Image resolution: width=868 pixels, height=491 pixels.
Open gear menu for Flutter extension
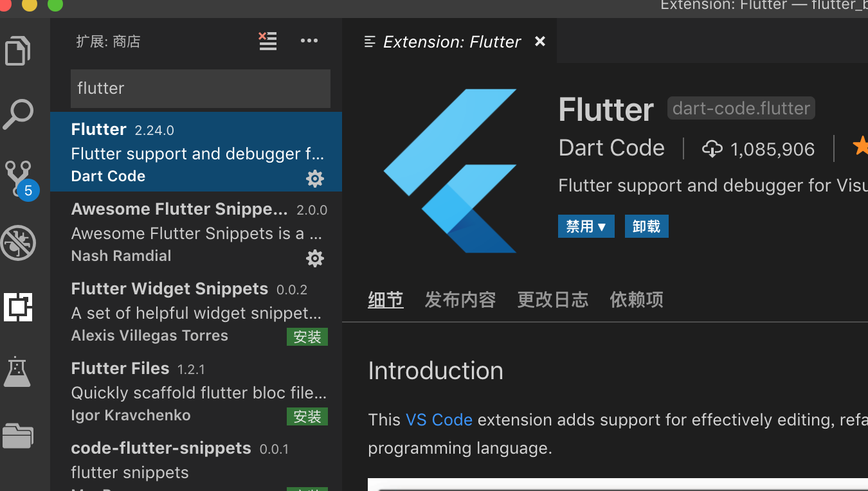click(x=315, y=179)
